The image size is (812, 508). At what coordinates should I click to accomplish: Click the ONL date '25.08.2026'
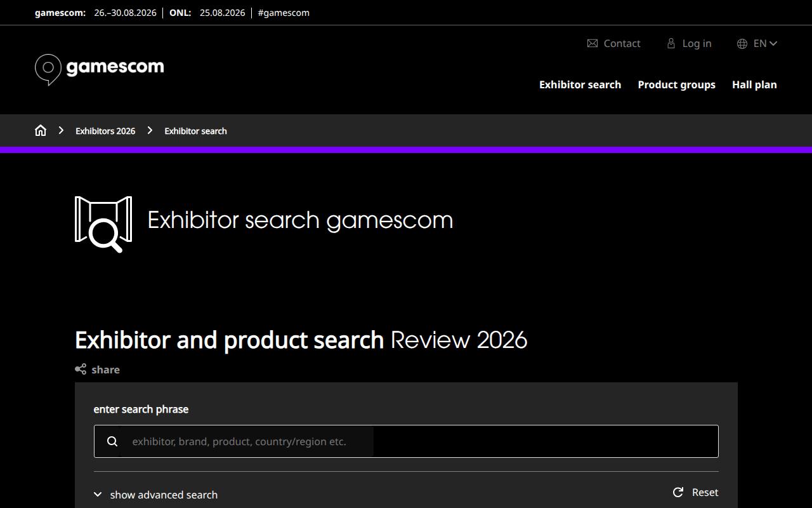coord(222,13)
